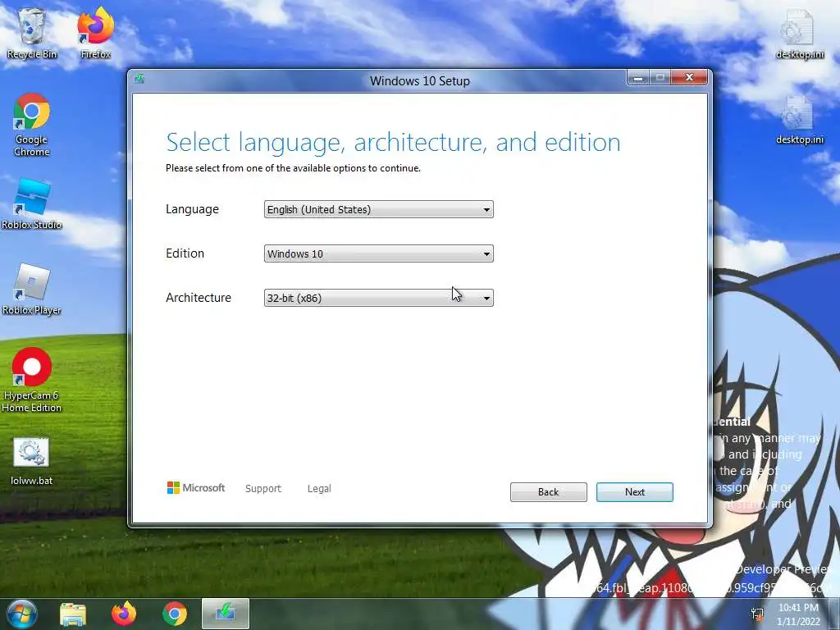Select the Roblox Studio desktop icon
840x630 pixels.
point(32,204)
